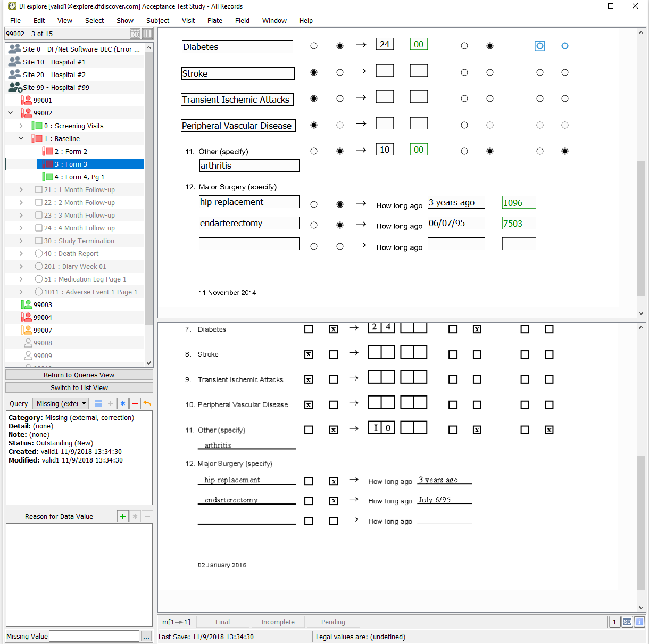Click the Missing Value input field

(x=94, y=636)
